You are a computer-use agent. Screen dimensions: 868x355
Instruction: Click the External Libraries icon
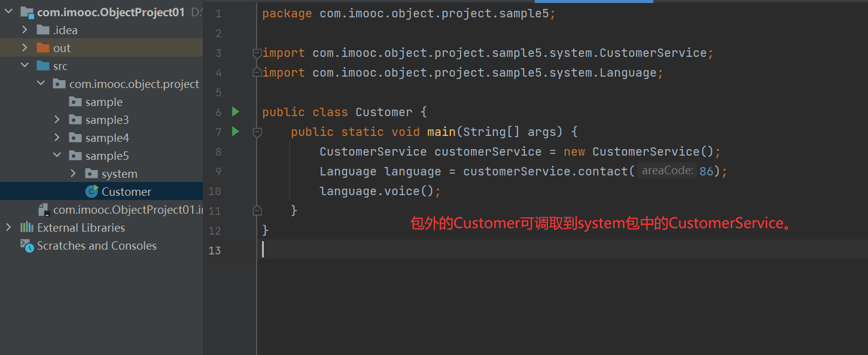27,227
